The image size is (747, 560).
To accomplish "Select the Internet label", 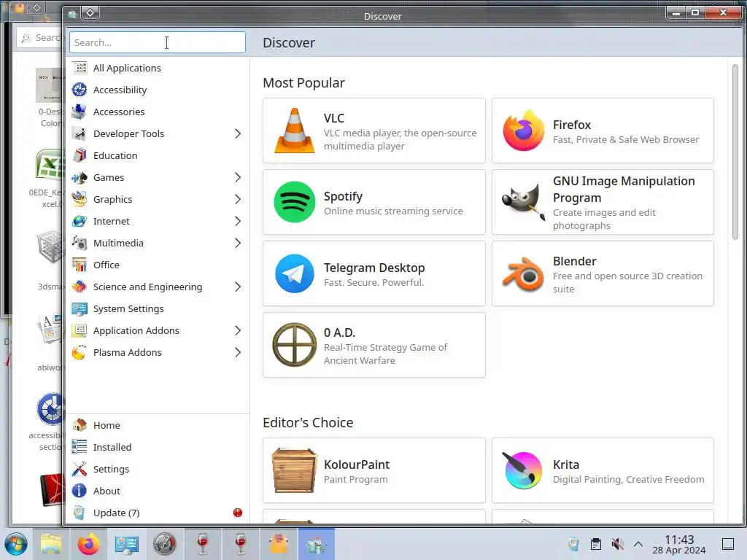I will pyautogui.click(x=112, y=222).
